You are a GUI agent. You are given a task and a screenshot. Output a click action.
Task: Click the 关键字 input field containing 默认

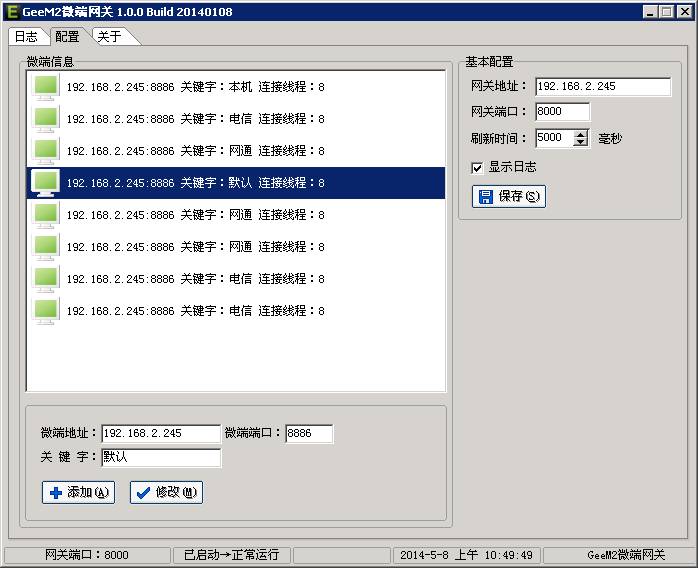pos(161,458)
